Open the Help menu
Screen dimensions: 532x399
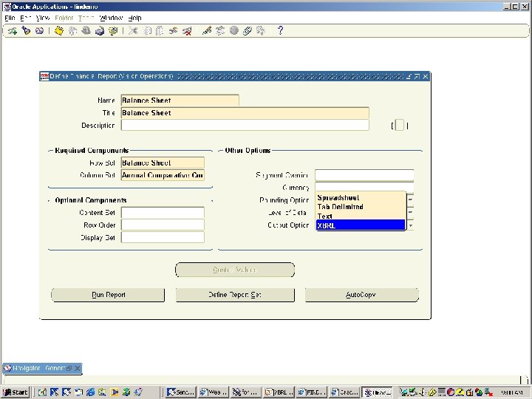coord(134,18)
